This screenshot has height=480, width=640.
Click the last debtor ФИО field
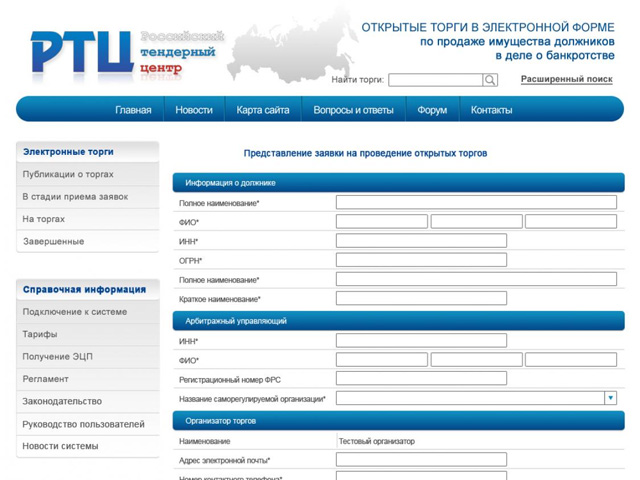(571, 221)
